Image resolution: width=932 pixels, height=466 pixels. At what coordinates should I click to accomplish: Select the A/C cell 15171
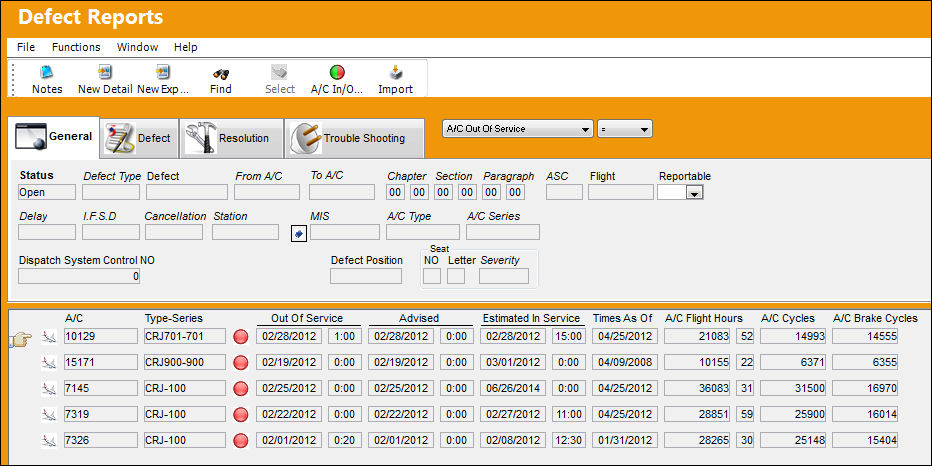100,362
